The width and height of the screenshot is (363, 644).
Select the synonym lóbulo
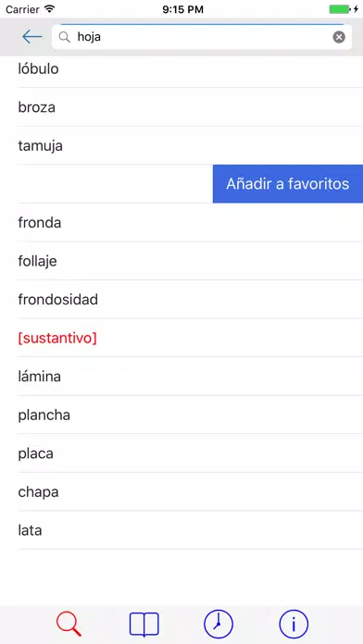click(x=191, y=68)
